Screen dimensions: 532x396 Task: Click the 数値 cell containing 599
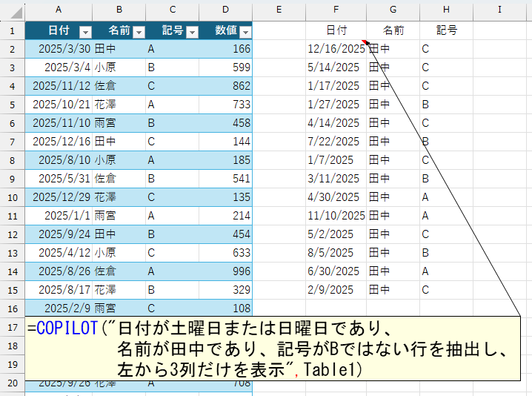click(x=226, y=67)
